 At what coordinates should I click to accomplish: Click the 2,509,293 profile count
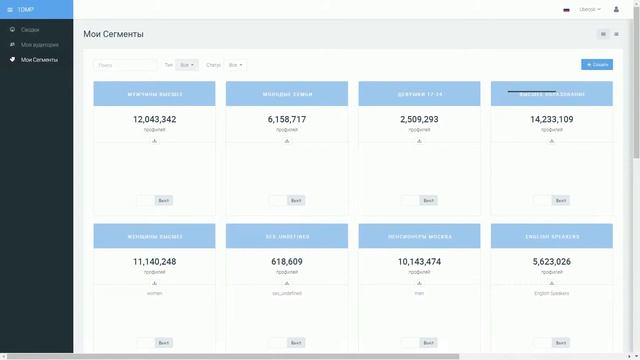click(419, 119)
